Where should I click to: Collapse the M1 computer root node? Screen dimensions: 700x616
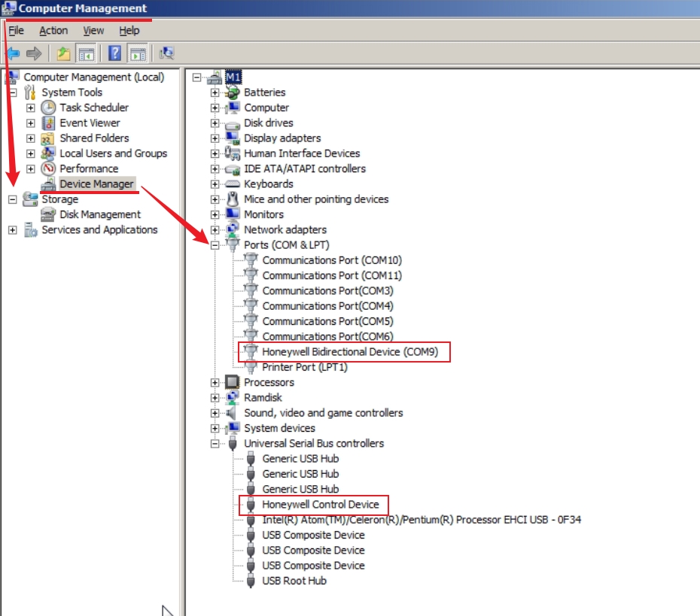pos(196,77)
